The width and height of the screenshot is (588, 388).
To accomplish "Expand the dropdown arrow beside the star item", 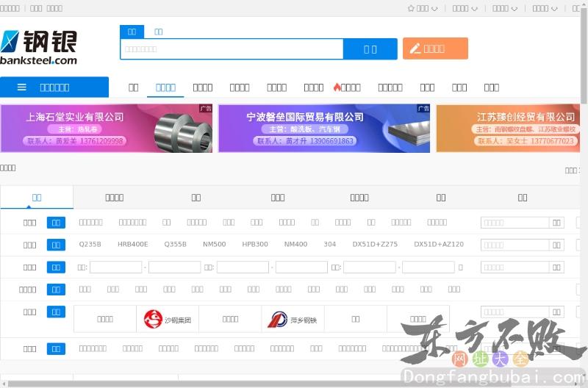I will tap(434, 9).
